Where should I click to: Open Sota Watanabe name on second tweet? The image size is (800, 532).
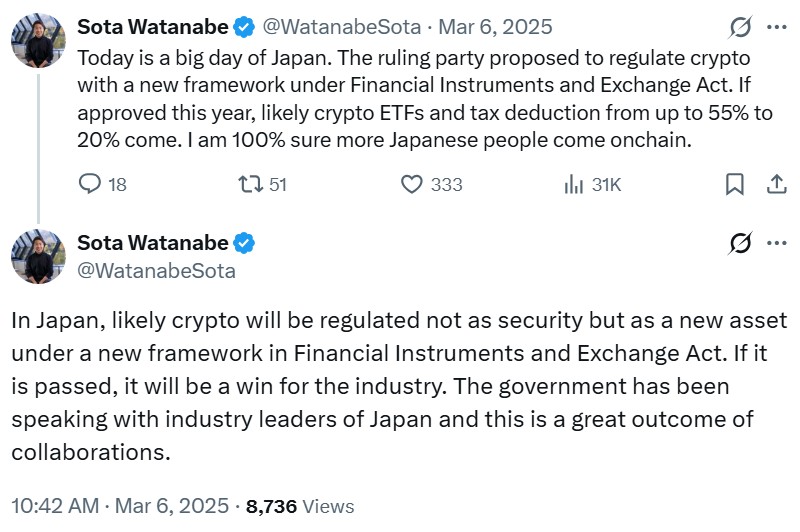[152, 243]
